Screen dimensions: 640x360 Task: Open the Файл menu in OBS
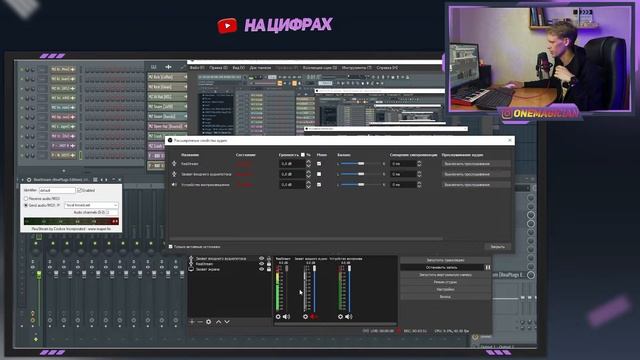pyautogui.click(x=197, y=68)
